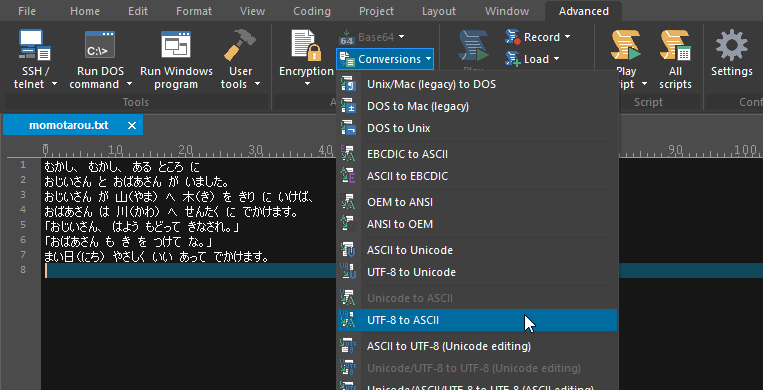Open Settings gear icon

731,45
